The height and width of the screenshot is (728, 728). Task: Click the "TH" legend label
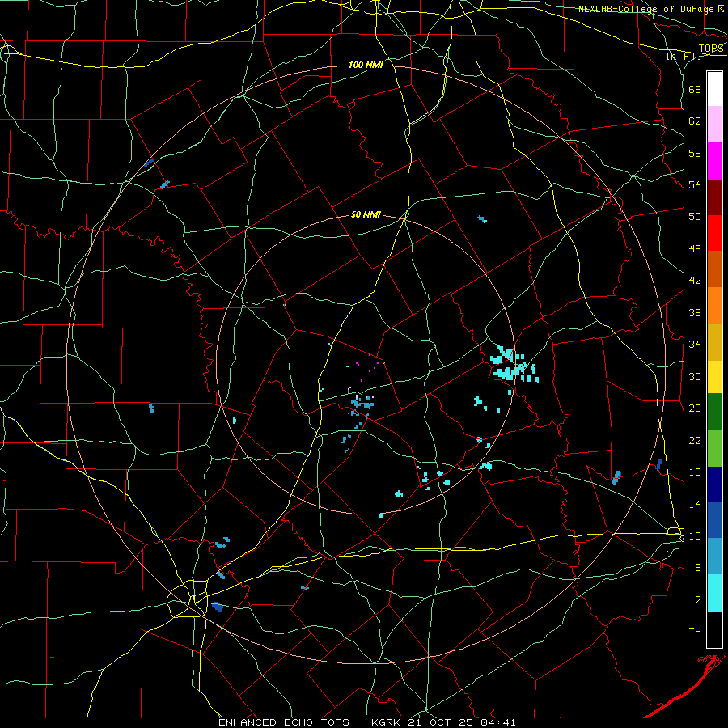(695, 632)
